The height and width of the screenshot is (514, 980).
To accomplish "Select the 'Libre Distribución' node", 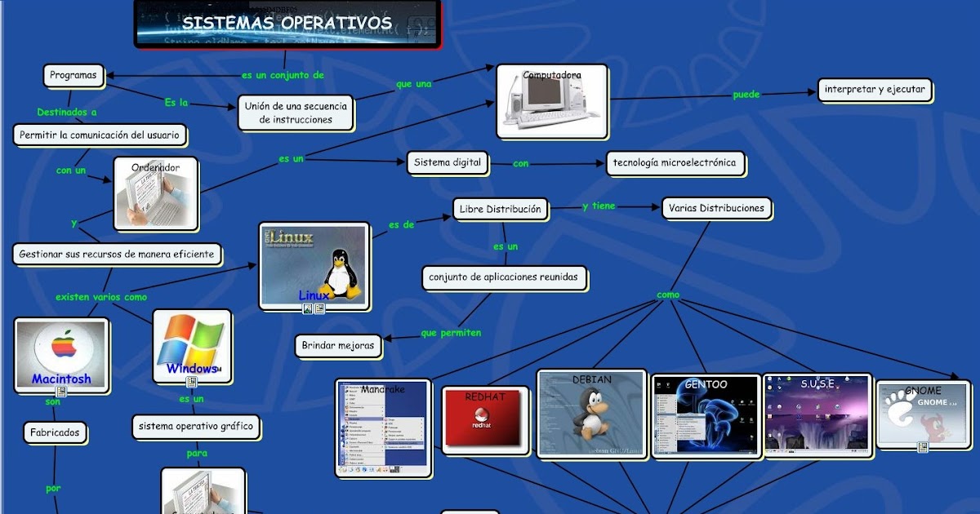I will pos(501,209).
